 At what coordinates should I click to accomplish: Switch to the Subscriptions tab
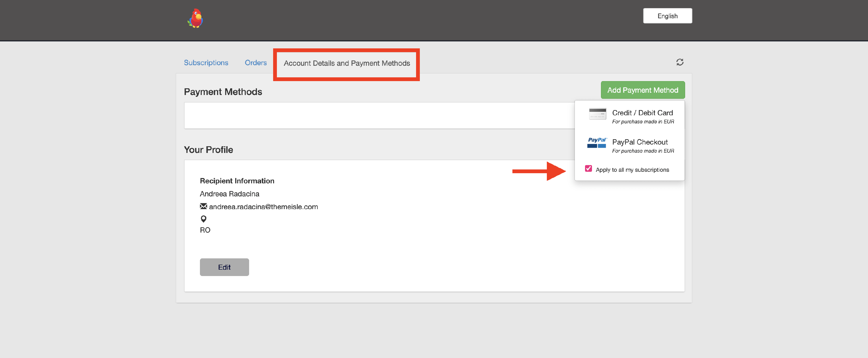click(206, 63)
